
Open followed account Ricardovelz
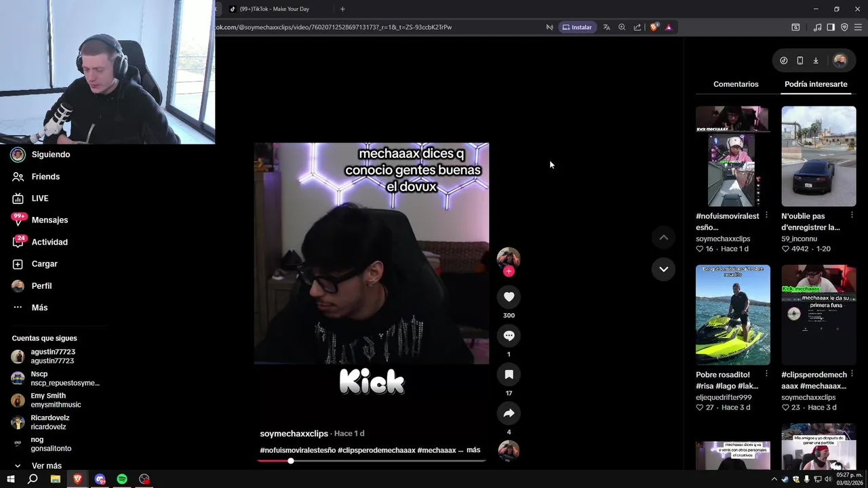(39, 422)
